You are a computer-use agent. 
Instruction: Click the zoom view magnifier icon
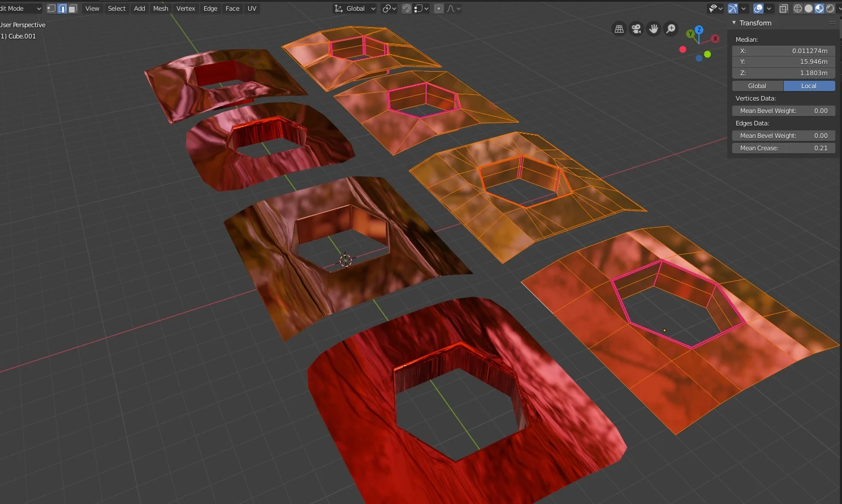(x=671, y=29)
